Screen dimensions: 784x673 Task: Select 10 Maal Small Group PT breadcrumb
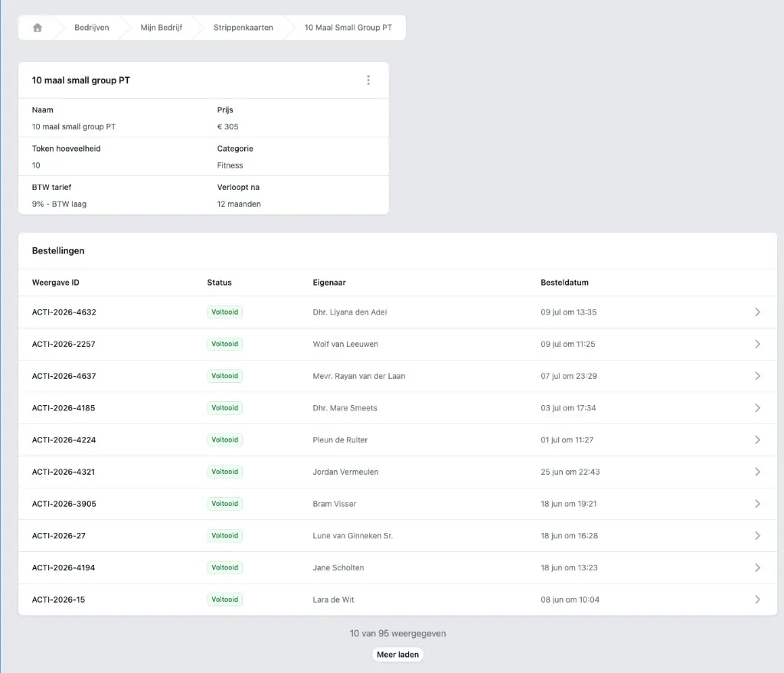point(348,28)
